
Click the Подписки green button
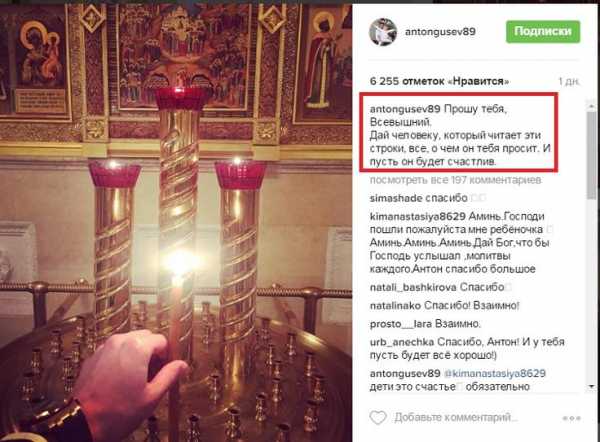[x=543, y=31]
